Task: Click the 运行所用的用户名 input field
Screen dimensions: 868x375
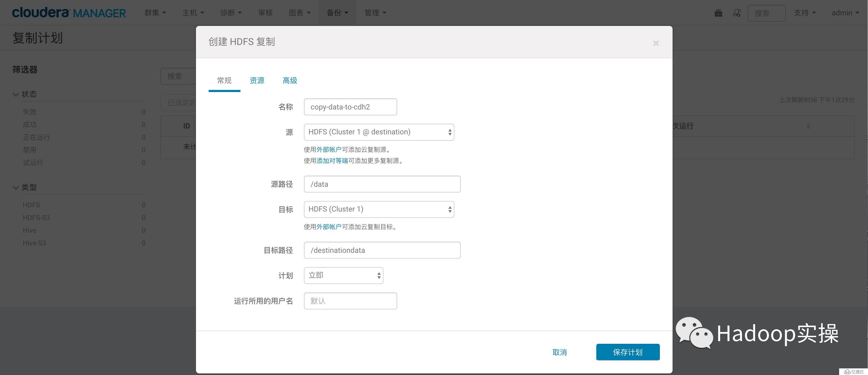Action: point(350,301)
